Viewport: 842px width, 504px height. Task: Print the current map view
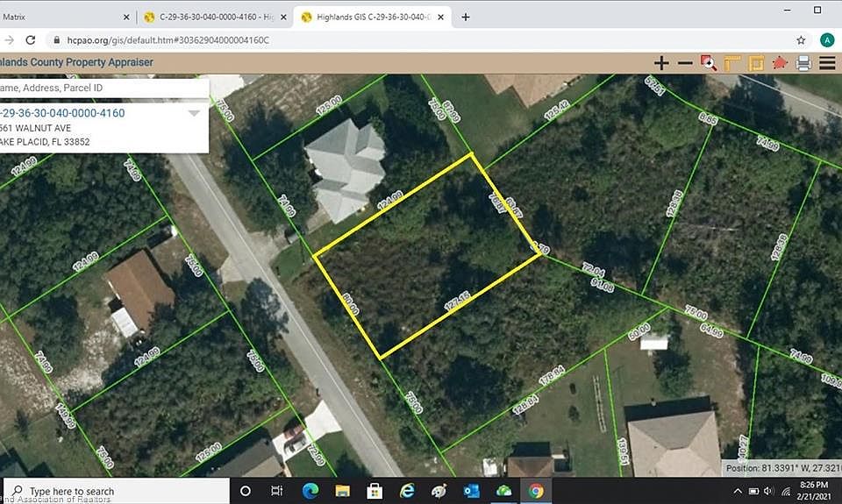[804, 63]
